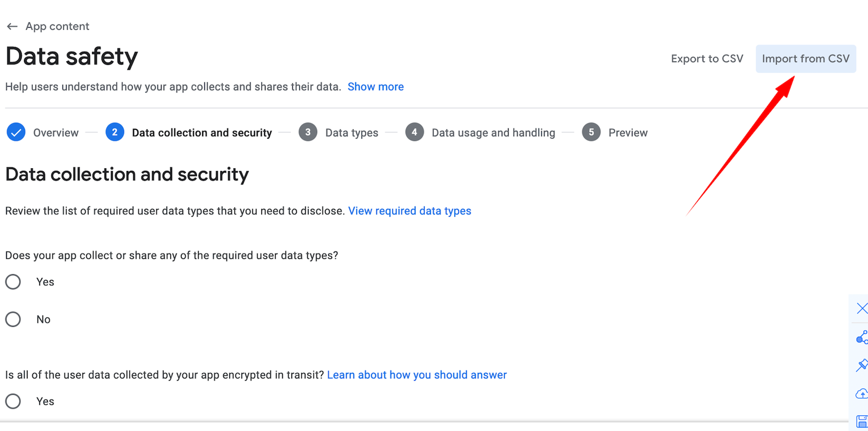This screenshot has height=431, width=868.
Task: Click the cloud upload icon
Action: coord(861,394)
